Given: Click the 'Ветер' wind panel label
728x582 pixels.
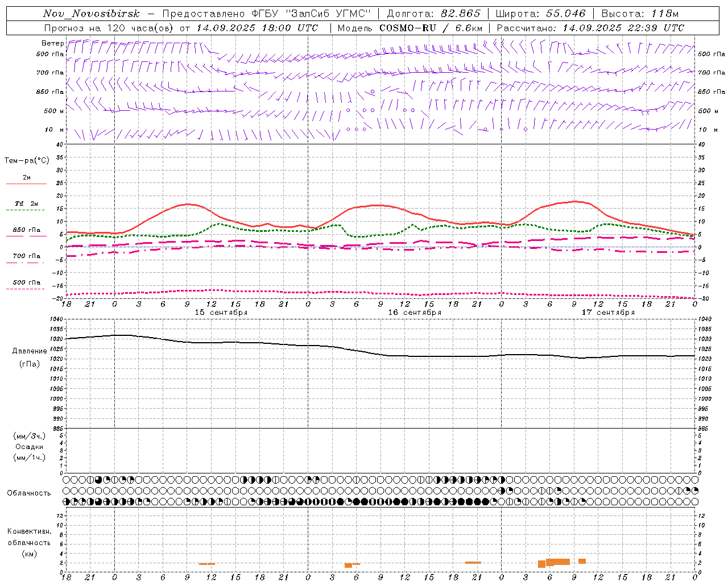Looking at the screenshot, I should [52, 43].
